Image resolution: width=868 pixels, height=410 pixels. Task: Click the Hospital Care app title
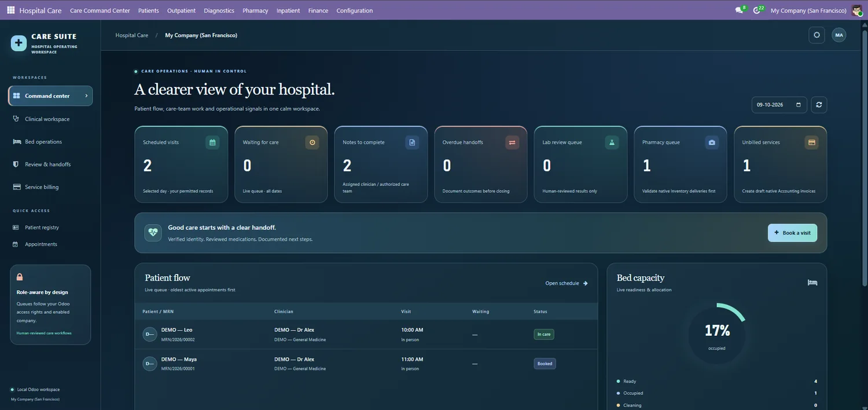pyautogui.click(x=41, y=10)
